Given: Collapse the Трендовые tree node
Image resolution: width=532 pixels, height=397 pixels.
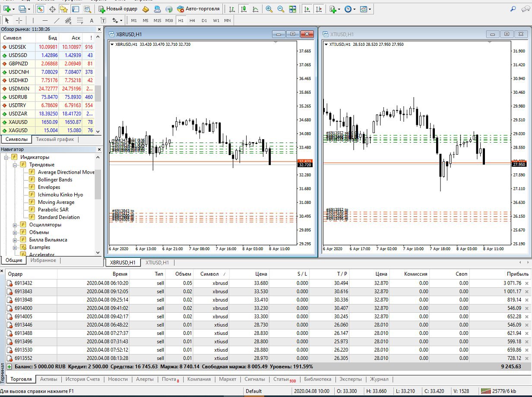Looking at the screenshot, I should coord(15,165).
